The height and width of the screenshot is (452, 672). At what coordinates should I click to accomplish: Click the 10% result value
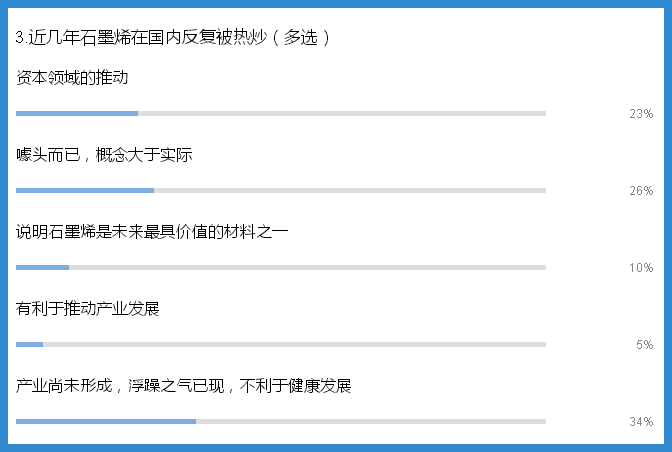click(x=641, y=268)
